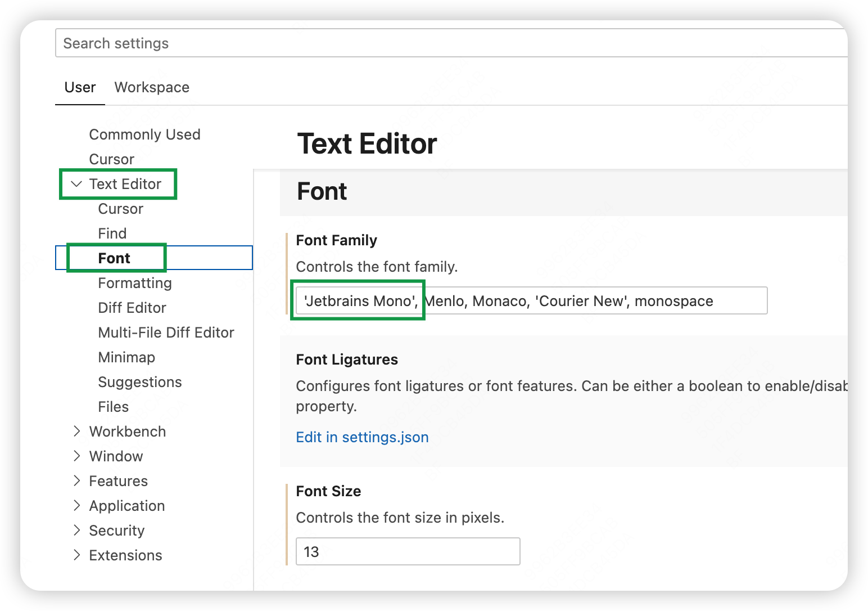
Task: Select the Extensions category label
Action: point(125,555)
